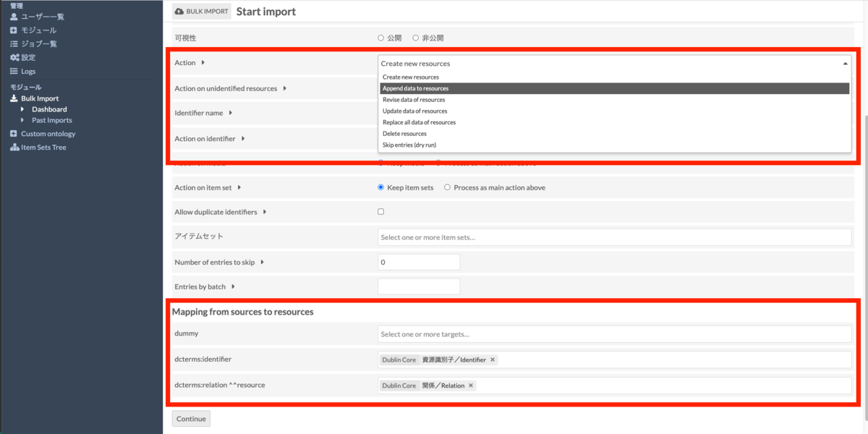Viewport: 868px width, 434px height.
Task: Click the 設定 gears icon
Action: tap(14, 57)
